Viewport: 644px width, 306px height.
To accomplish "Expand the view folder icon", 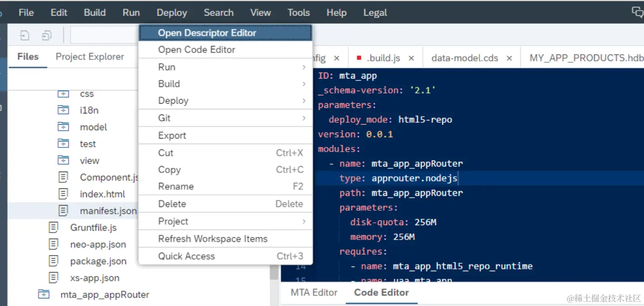I will (x=63, y=160).
